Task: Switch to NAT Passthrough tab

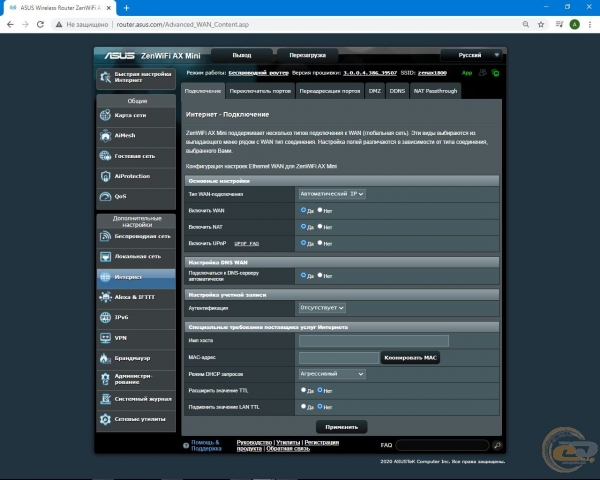Action: click(x=435, y=91)
